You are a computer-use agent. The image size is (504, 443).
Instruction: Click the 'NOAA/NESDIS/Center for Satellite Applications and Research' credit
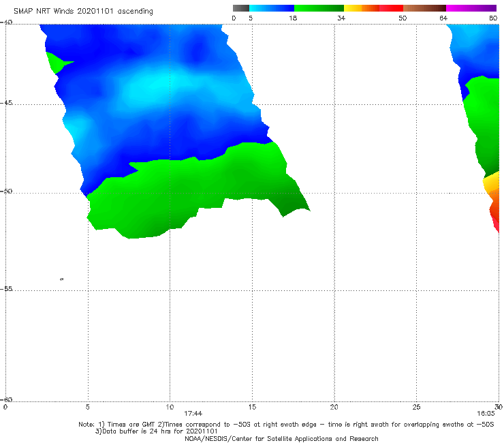coord(281,438)
